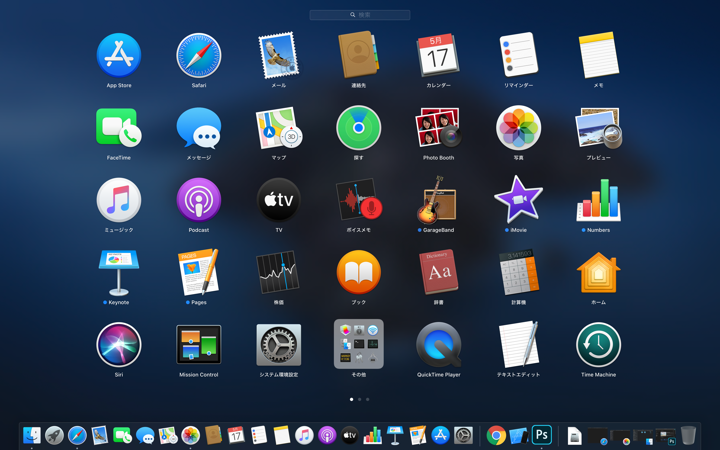The image size is (720, 450).
Task: Open システム環境設定 in Launchpad
Action: [279, 345]
